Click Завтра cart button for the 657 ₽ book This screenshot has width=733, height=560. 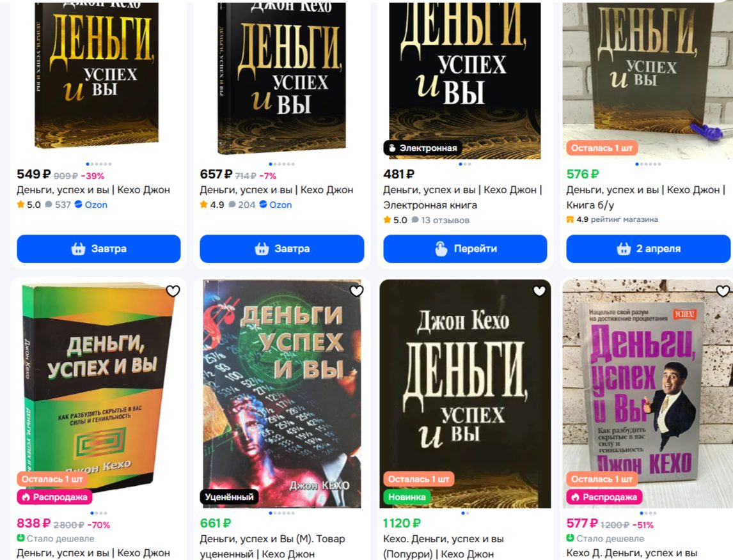[282, 249]
